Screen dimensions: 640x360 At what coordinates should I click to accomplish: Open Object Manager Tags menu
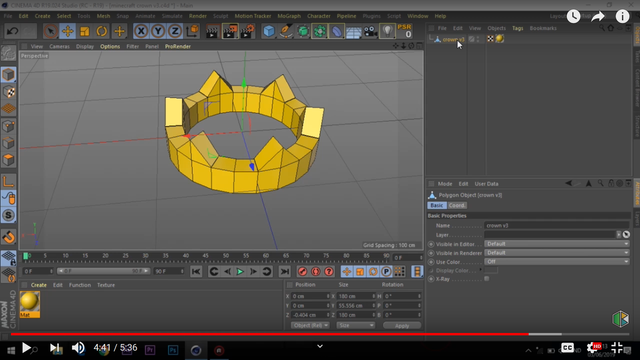click(x=518, y=28)
